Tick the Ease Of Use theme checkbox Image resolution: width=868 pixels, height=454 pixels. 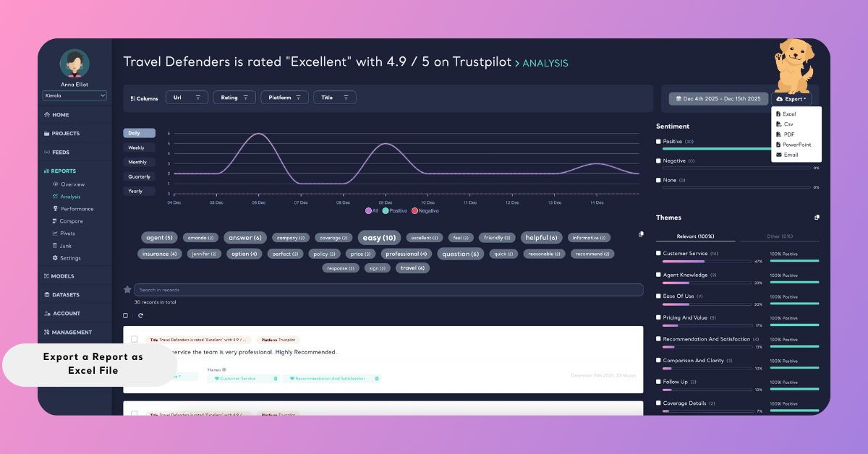click(658, 296)
